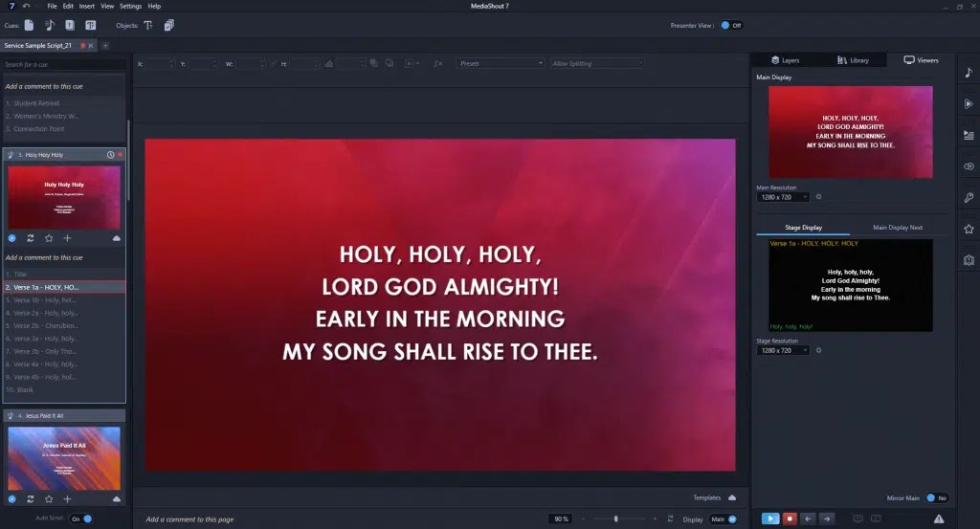This screenshot has width=980, height=529.
Task: Favorite the Holy Holy Holy cue
Action: pos(49,238)
